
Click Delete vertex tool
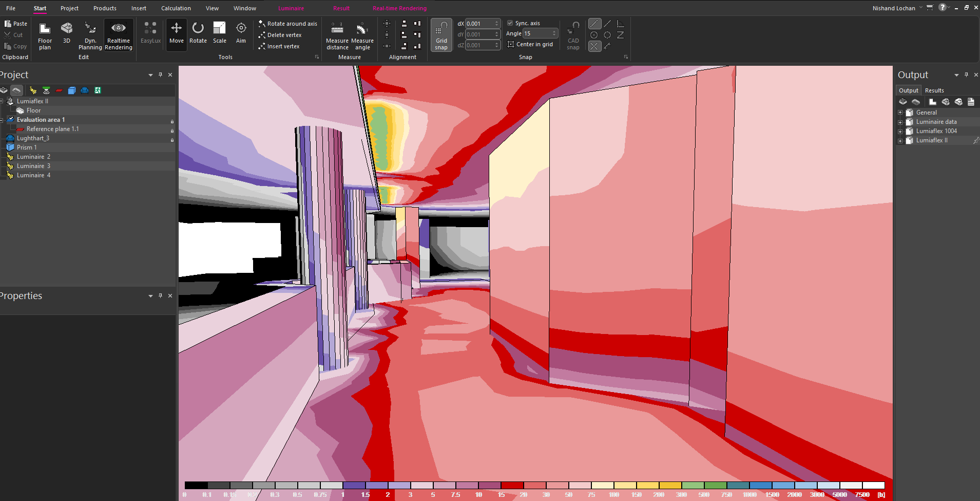pos(280,35)
